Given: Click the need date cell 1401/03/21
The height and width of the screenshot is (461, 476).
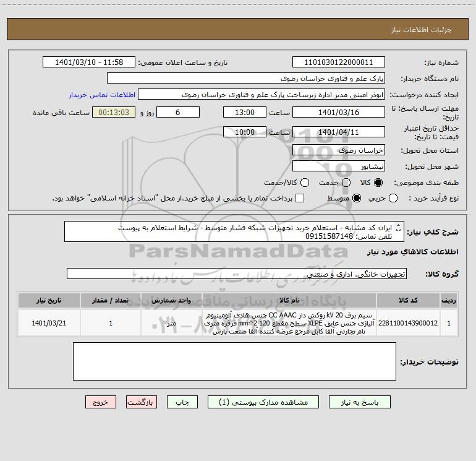Looking at the screenshot, I should point(49,323).
